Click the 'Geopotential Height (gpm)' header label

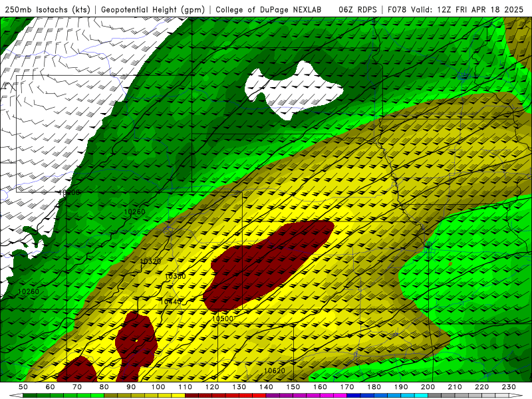point(153,9)
